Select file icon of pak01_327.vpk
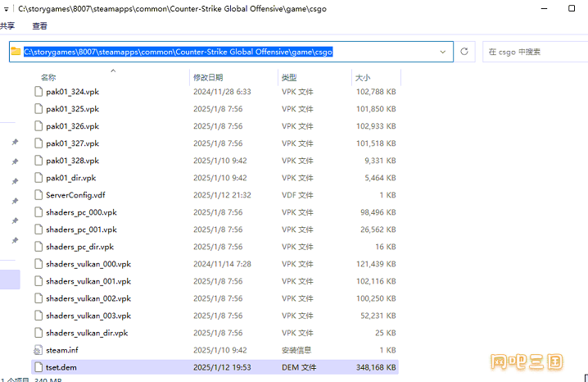Viewport: 588px width, 382px height. click(x=38, y=143)
